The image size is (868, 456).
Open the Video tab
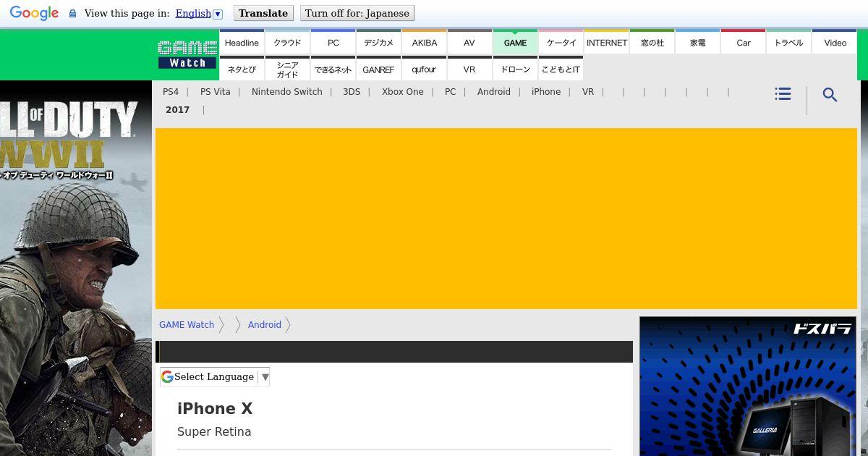coord(835,43)
